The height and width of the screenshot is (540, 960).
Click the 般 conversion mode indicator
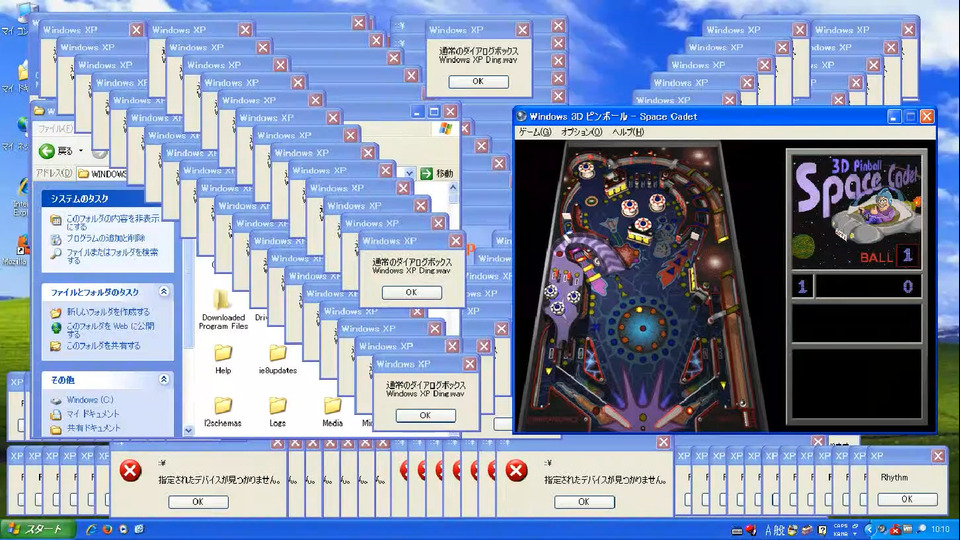click(x=780, y=530)
